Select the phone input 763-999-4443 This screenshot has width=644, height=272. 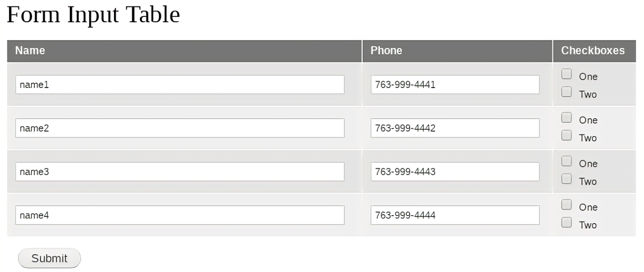pos(455,172)
